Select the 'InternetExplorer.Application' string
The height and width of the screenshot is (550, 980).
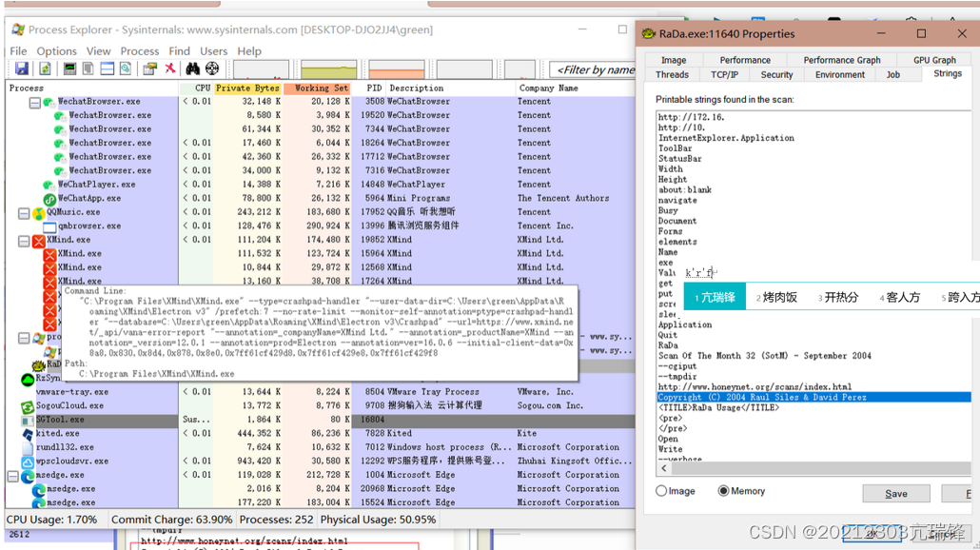click(726, 138)
